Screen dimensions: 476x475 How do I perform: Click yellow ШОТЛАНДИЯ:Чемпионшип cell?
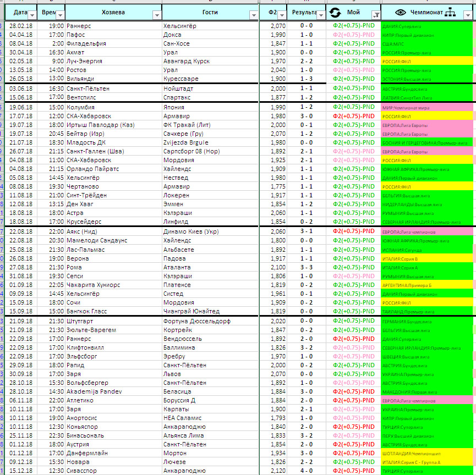pos(427,453)
